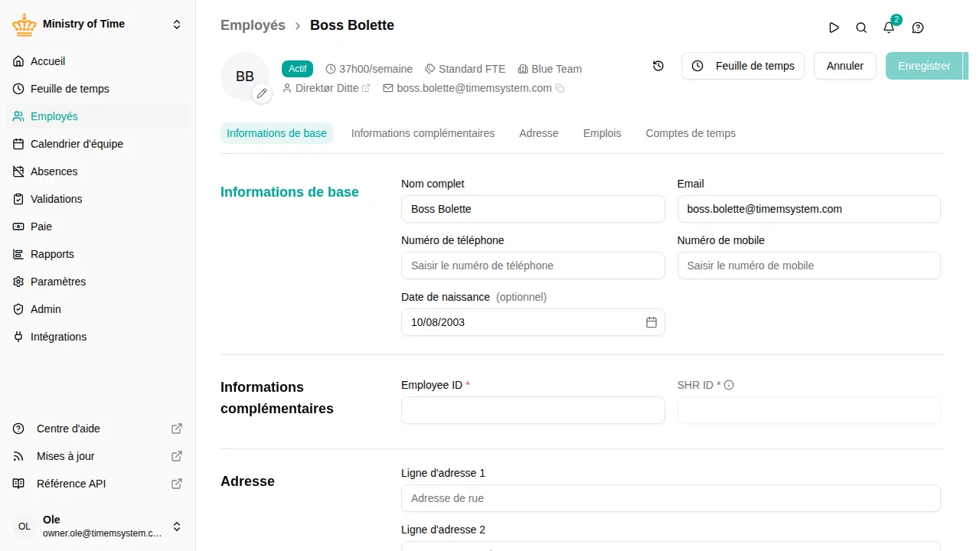Open Rapports in the sidebar
Screen dimensions: 980x551
coord(98,254)
